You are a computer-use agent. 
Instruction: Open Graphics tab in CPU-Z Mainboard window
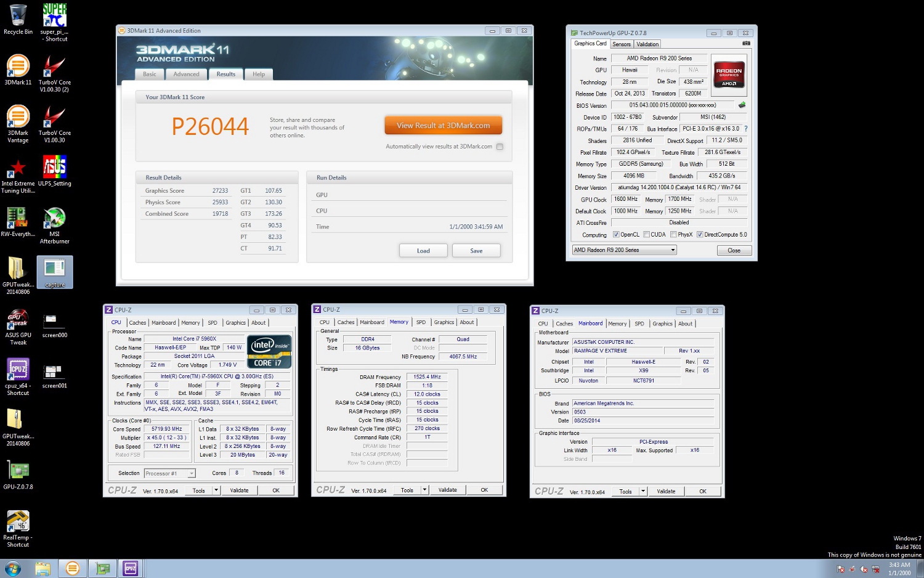tap(663, 324)
